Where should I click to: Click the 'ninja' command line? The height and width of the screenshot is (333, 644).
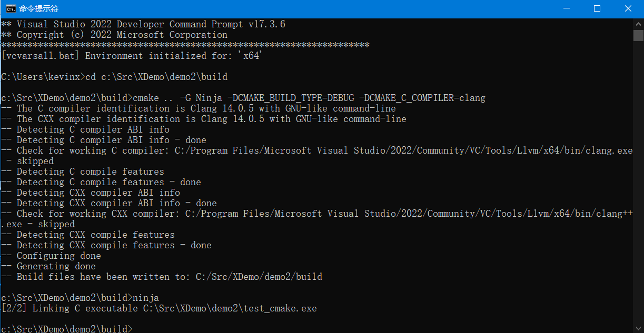coord(80,298)
